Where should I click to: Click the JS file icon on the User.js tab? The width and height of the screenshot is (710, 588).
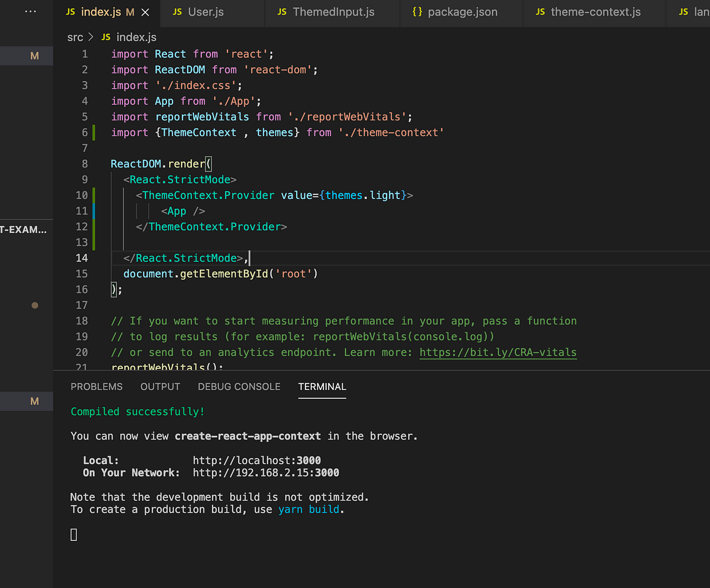tap(177, 12)
